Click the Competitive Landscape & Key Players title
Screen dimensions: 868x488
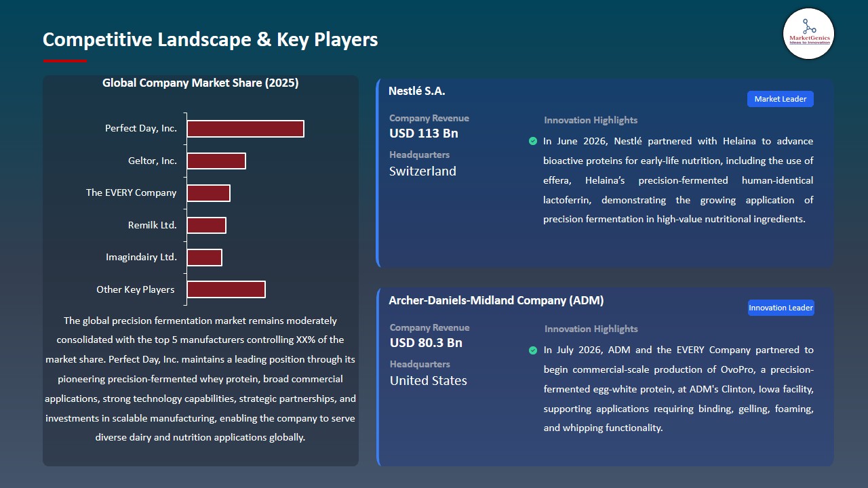[x=210, y=39]
